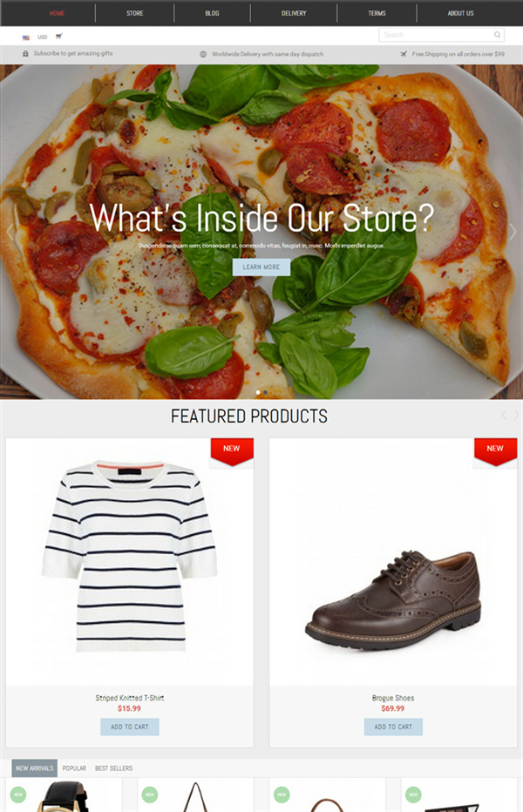523x812 pixels.
Task: Select the first slider pagination dot
Action: click(x=258, y=393)
